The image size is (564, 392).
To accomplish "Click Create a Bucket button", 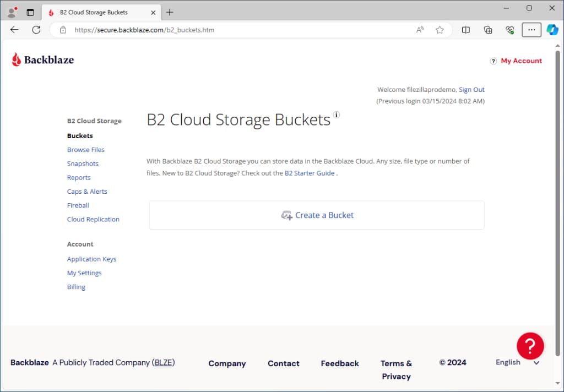I will point(317,215).
